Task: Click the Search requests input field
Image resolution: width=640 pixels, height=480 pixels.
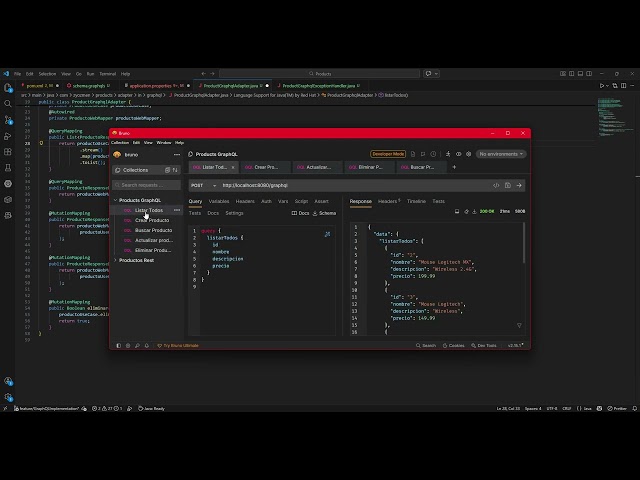Action: coord(147,185)
